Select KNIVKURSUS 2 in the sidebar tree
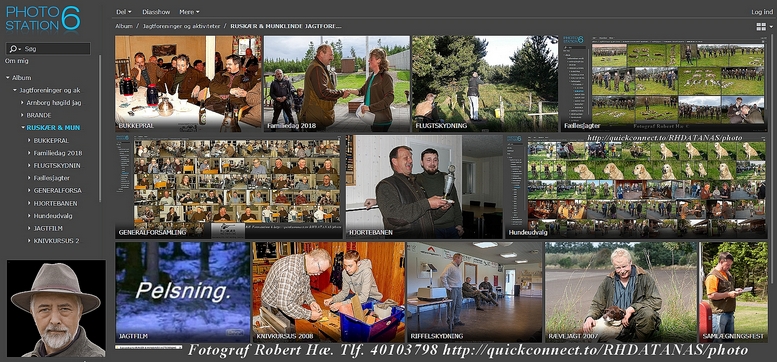This screenshot has height=362, width=777. tap(56, 241)
